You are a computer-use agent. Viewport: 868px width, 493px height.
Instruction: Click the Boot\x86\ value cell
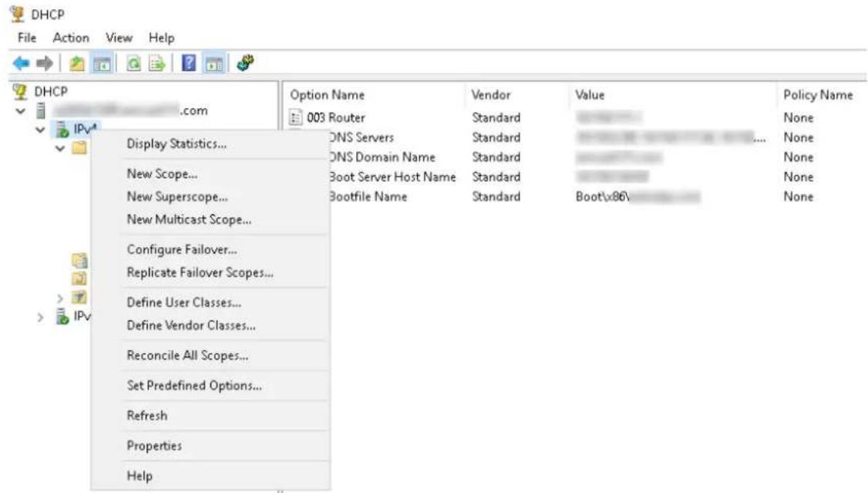tap(638, 197)
